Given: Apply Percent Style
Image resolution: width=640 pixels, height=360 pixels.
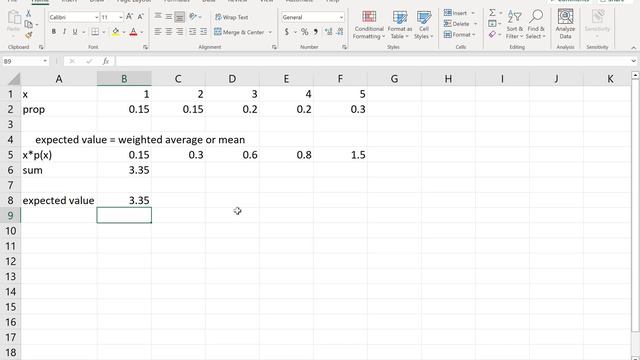Looking at the screenshot, I should 304,32.
